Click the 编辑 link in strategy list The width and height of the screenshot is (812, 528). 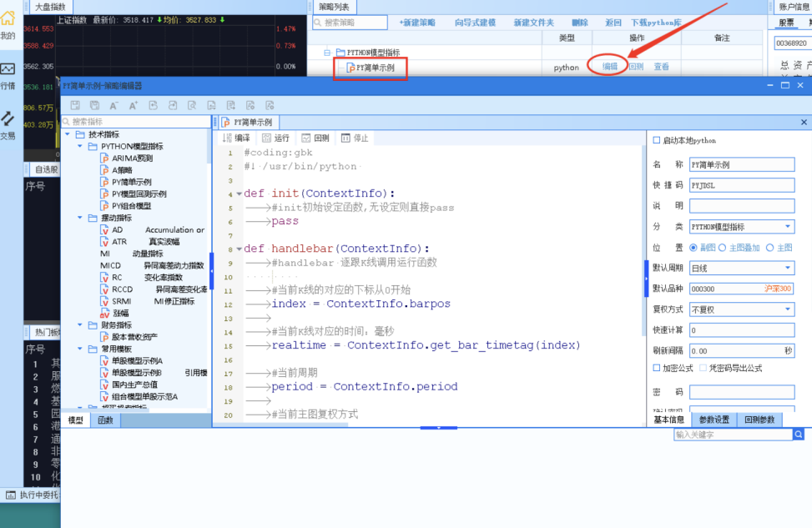(x=610, y=67)
